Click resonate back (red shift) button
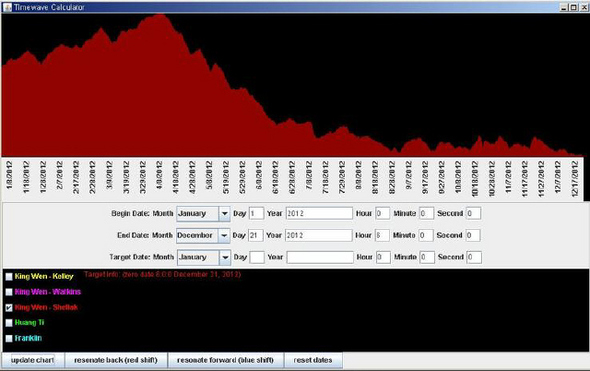This screenshot has width=590, height=371. [116, 360]
